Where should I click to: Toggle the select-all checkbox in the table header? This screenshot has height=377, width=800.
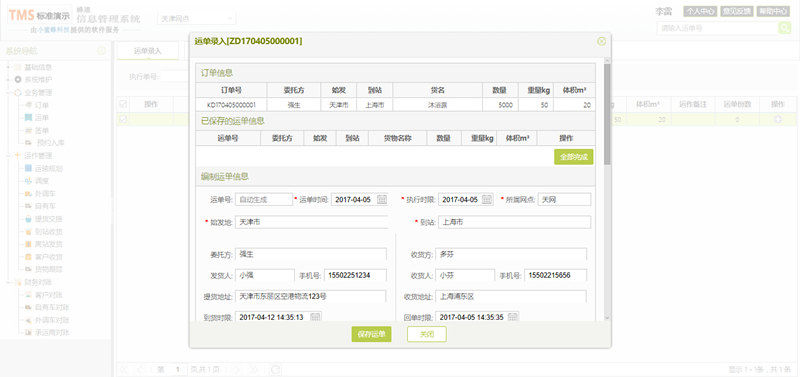(x=122, y=104)
